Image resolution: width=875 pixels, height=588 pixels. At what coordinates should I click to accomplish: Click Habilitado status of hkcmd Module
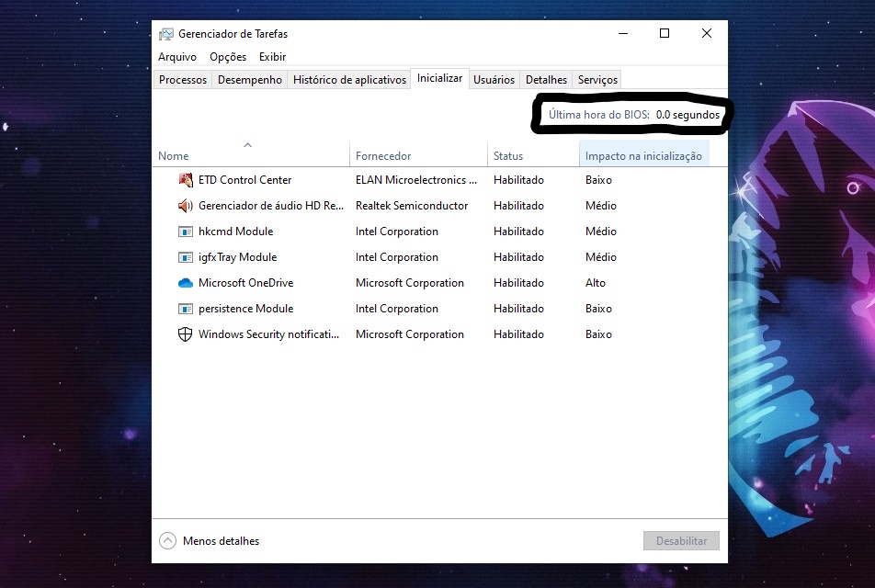coord(518,232)
